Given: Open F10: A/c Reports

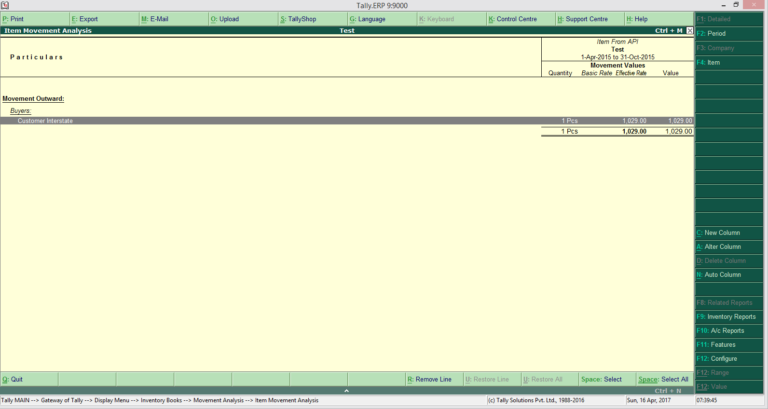Looking at the screenshot, I should click(729, 331).
